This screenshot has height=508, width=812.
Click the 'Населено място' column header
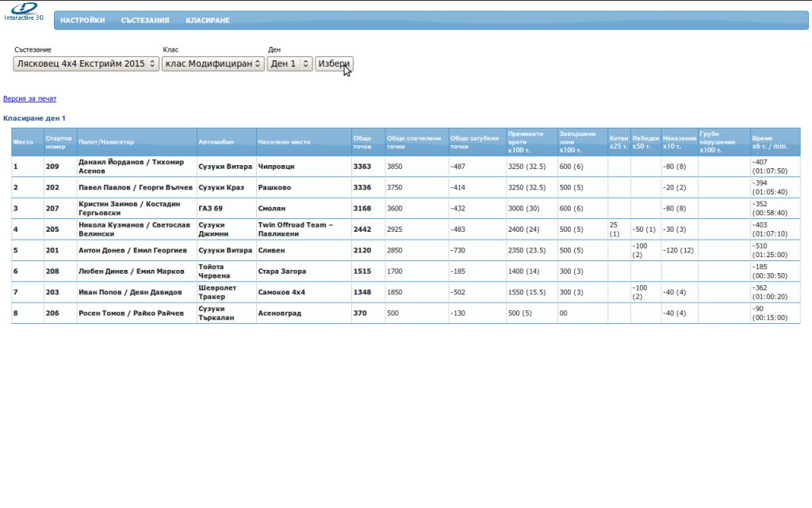click(304, 142)
